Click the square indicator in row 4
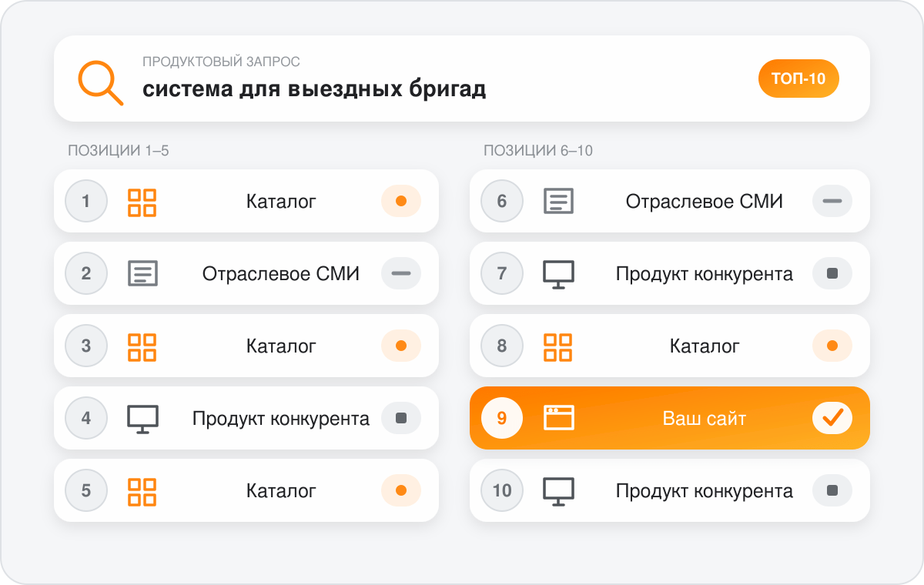The width and height of the screenshot is (924, 585). (401, 418)
